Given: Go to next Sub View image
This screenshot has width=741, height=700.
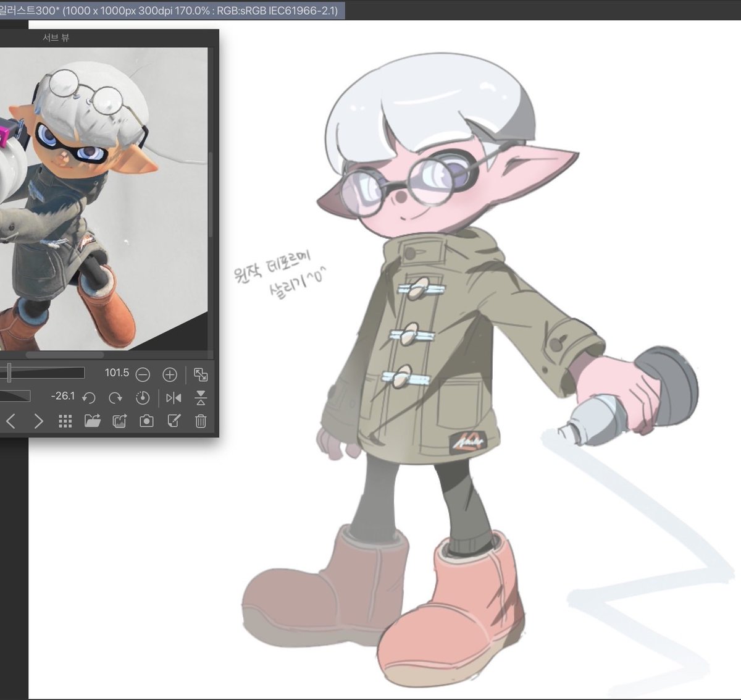Looking at the screenshot, I should coord(38,421).
